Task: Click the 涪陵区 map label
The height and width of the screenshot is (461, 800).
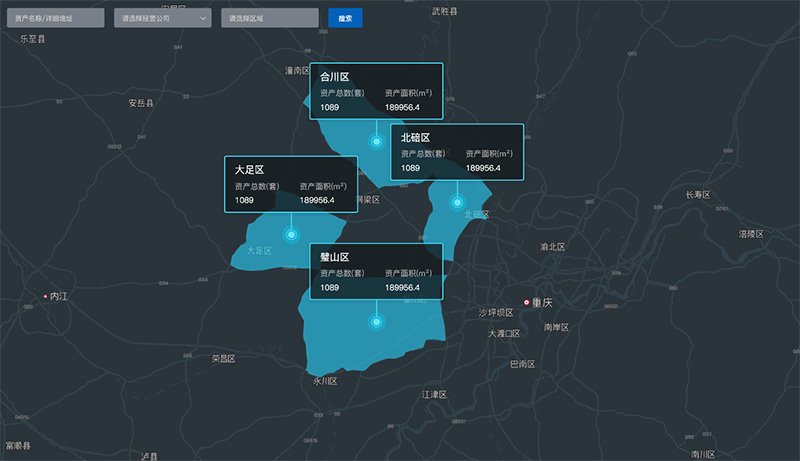Action: coord(751,234)
